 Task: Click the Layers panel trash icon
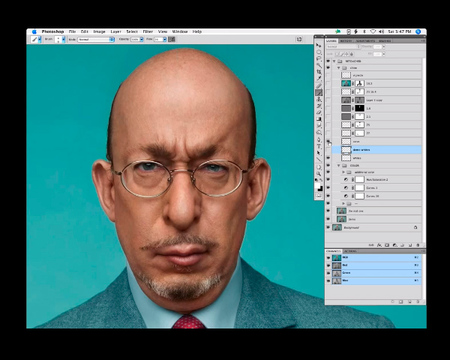[418, 245]
